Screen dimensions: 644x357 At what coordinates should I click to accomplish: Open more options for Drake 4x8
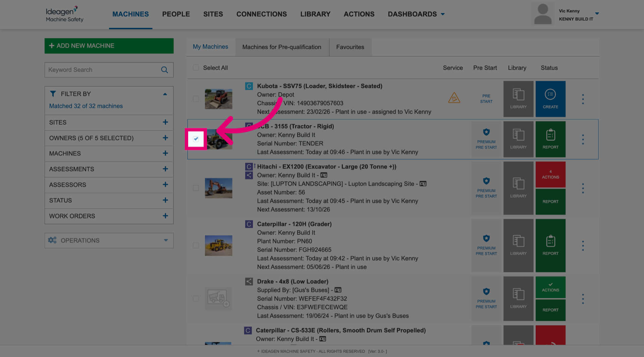click(583, 299)
